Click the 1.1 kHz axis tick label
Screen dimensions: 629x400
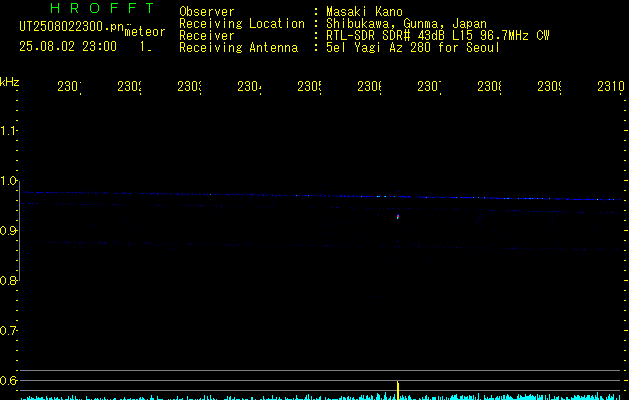coord(8,131)
